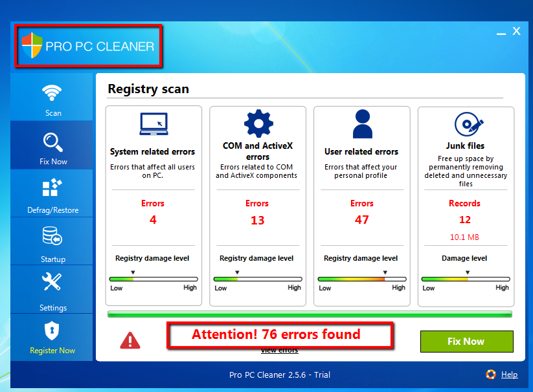Click 'Errors that affect your personal profile' text
Screen dimensions: 533x392
click(x=361, y=171)
